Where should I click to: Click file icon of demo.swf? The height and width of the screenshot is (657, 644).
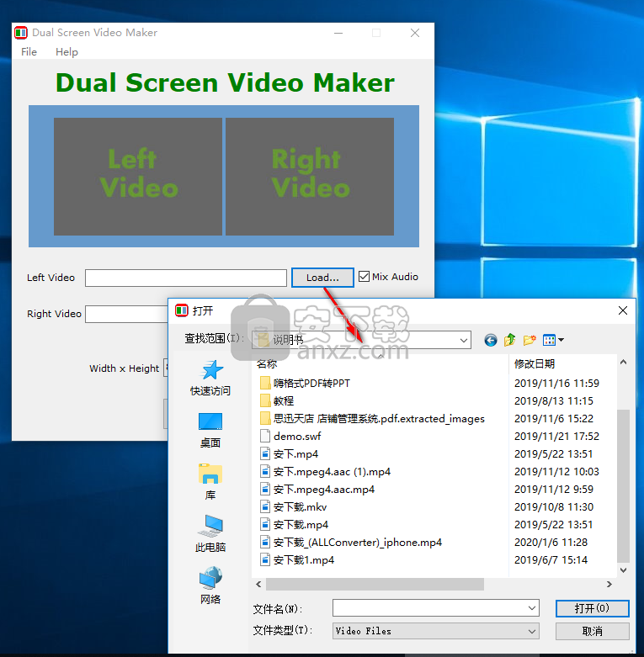(265, 436)
